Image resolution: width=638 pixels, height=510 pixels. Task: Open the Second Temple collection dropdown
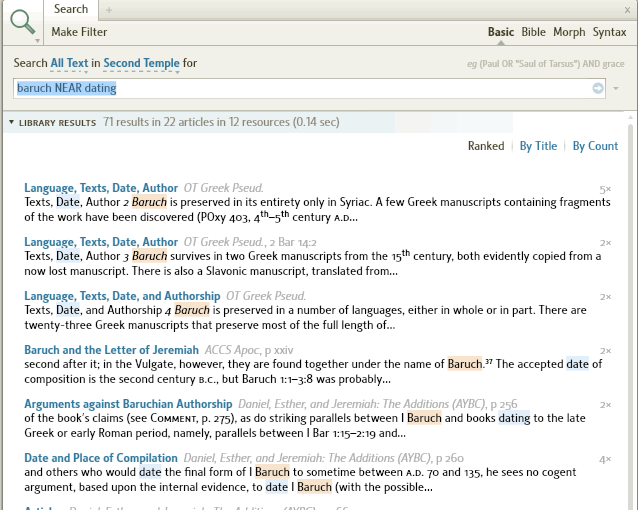[141, 63]
